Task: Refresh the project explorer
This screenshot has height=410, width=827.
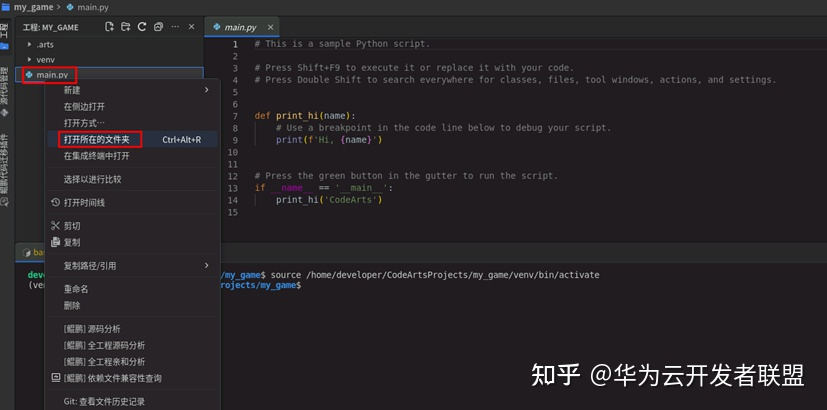Action: [142, 27]
